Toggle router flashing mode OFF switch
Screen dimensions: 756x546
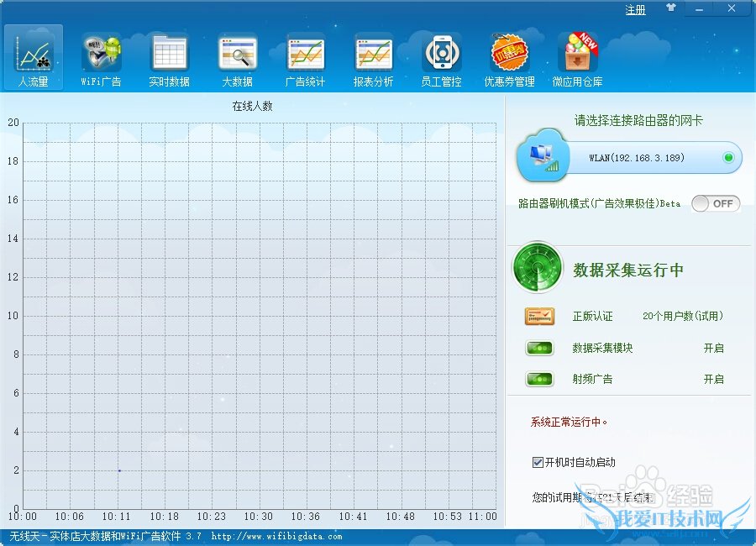[x=716, y=203]
